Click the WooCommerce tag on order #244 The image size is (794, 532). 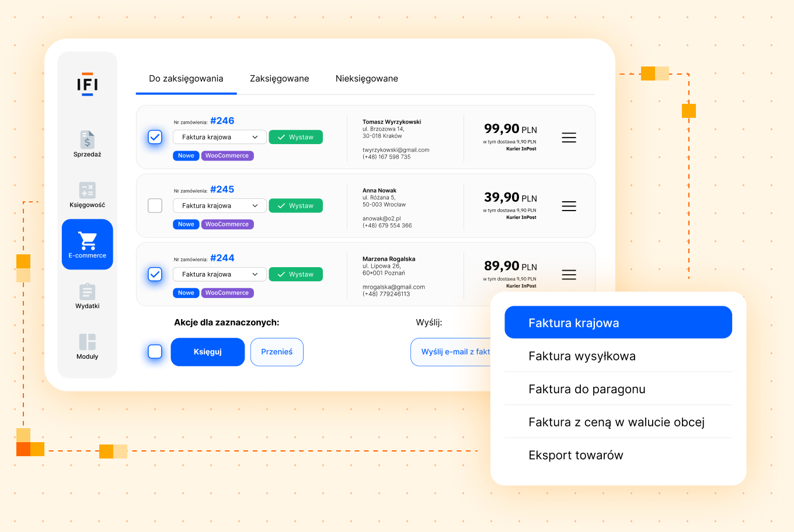(x=227, y=293)
